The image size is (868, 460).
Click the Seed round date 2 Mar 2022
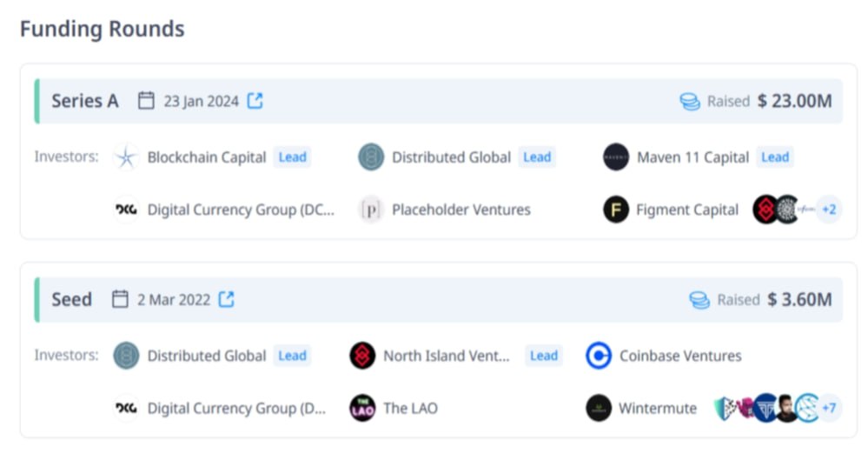tap(174, 300)
